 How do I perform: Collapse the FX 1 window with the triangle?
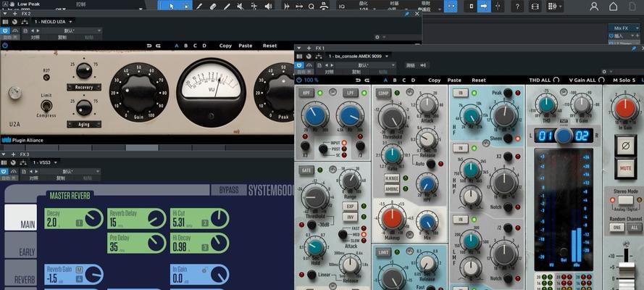[299, 48]
